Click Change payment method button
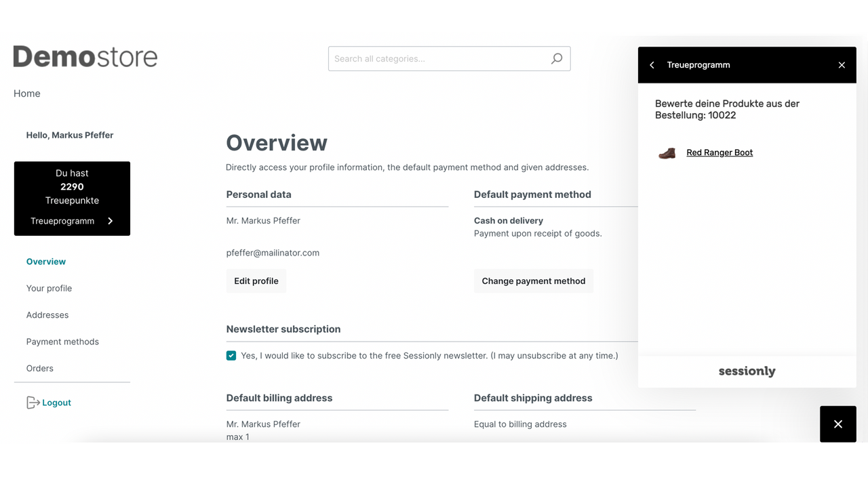This screenshot has height=488, width=868. click(x=534, y=281)
